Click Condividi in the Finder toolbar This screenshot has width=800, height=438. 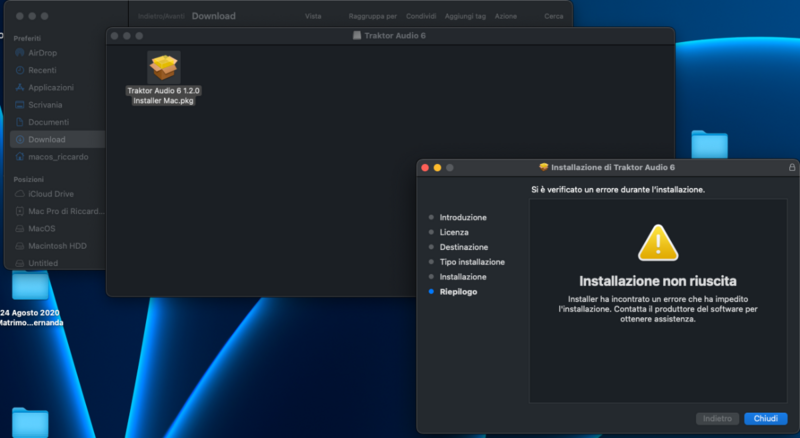[421, 17]
